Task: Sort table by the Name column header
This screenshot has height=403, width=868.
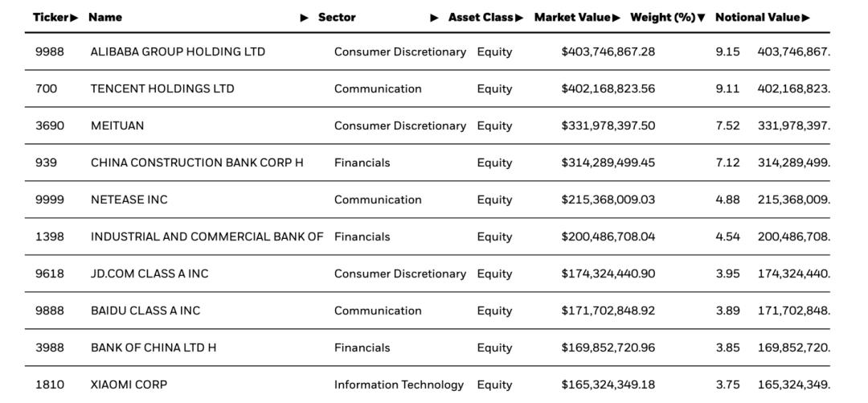Action: point(105,18)
